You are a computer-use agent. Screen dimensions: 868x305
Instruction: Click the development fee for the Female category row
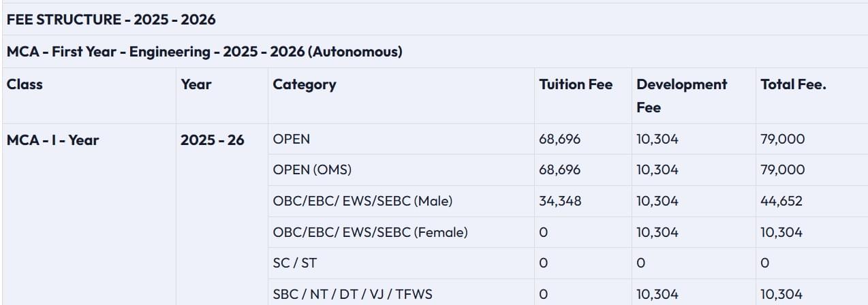click(x=657, y=232)
